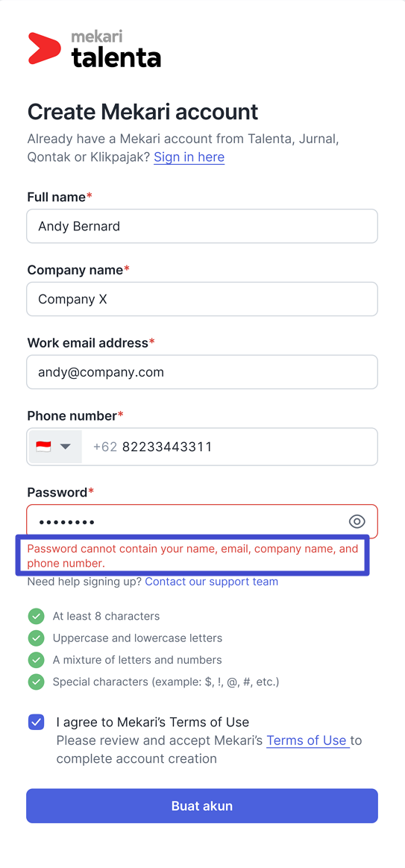Focus the Full name input field

202,226
